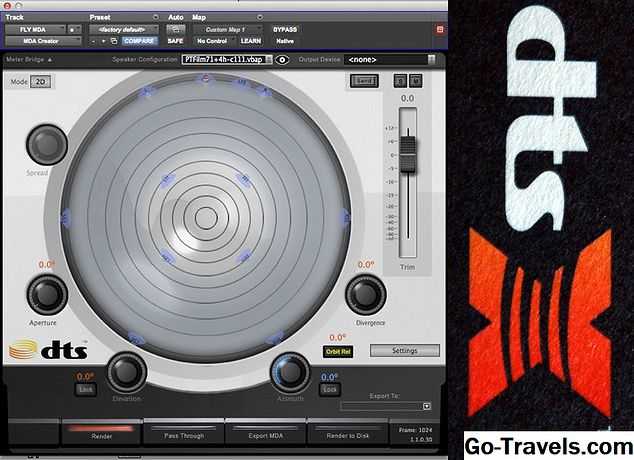Open the insert position selector beside FLY MDA
The height and width of the screenshot is (460, 634).
(74, 30)
